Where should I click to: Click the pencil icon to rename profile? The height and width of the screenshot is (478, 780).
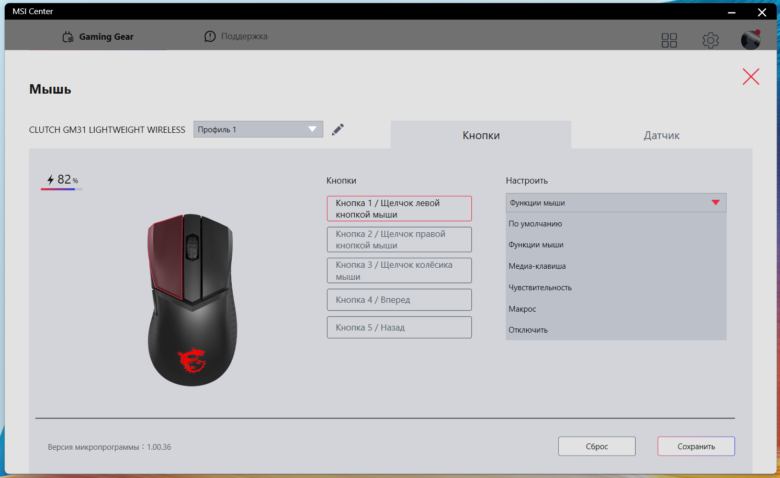pyautogui.click(x=338, y=129)
